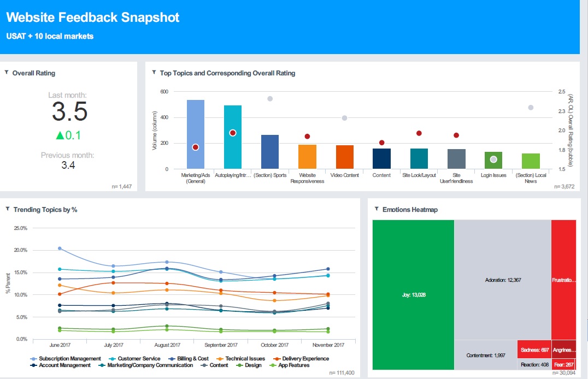Click the Fear: 267 heatmap tile
The image size is (588, 379).
[x=563, y=364]
